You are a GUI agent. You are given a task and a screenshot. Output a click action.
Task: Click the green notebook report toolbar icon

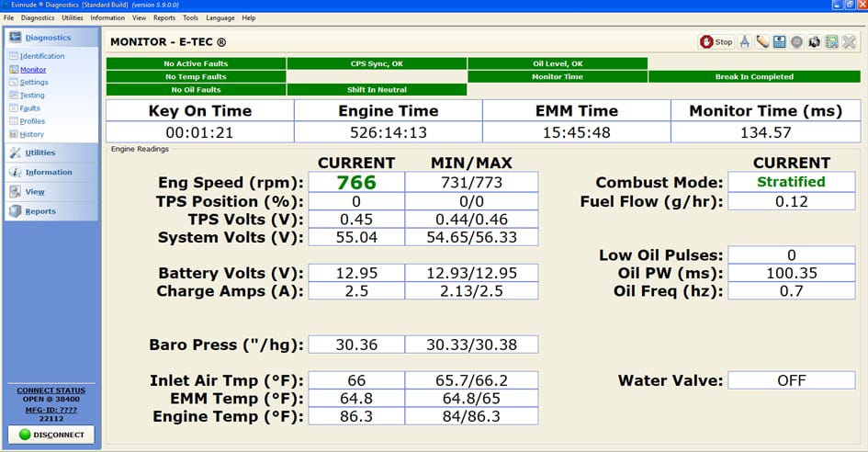pyautogui.click(x=831, y=41)
